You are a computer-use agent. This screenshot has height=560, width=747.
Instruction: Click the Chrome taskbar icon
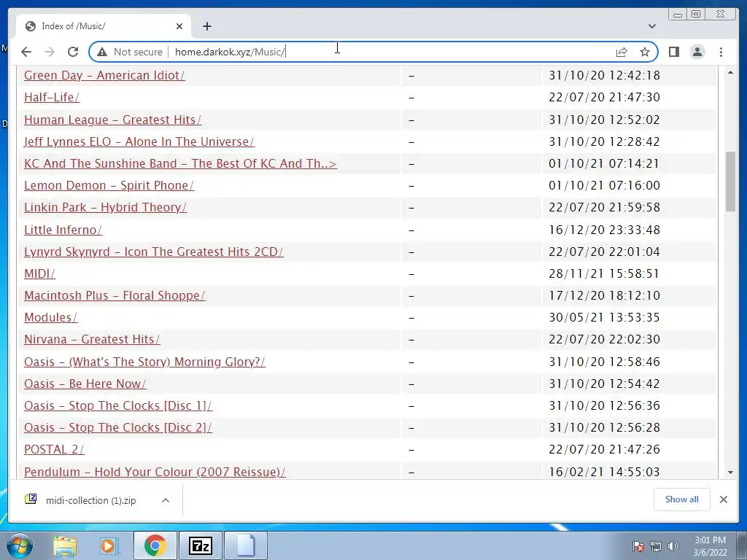(x=155, y=545)
